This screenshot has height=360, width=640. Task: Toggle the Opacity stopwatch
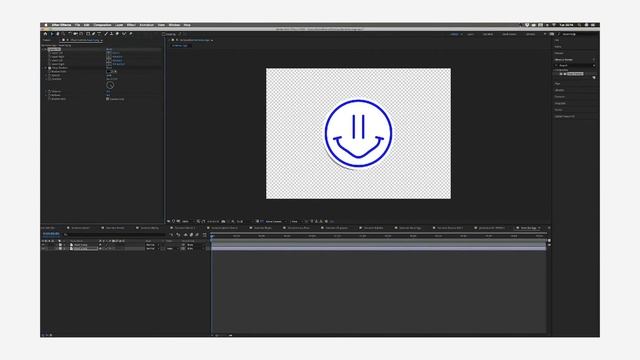(x=49, y=75)
